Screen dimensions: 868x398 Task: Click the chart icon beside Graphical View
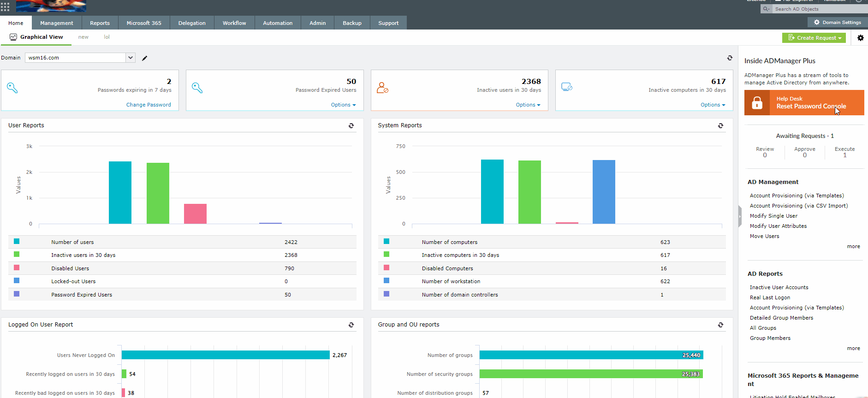coord(13,37)
